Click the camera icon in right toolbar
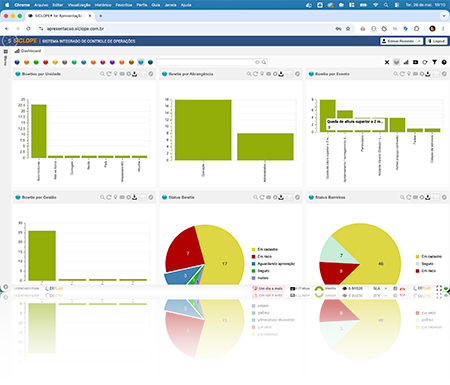This screenshot has height=385, width=450. (415, 62)
